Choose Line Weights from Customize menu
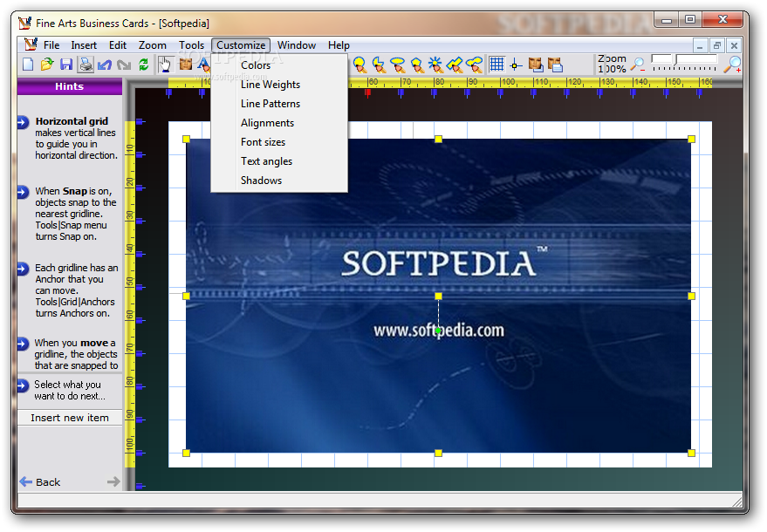767x532 pixels. [279, 85]
